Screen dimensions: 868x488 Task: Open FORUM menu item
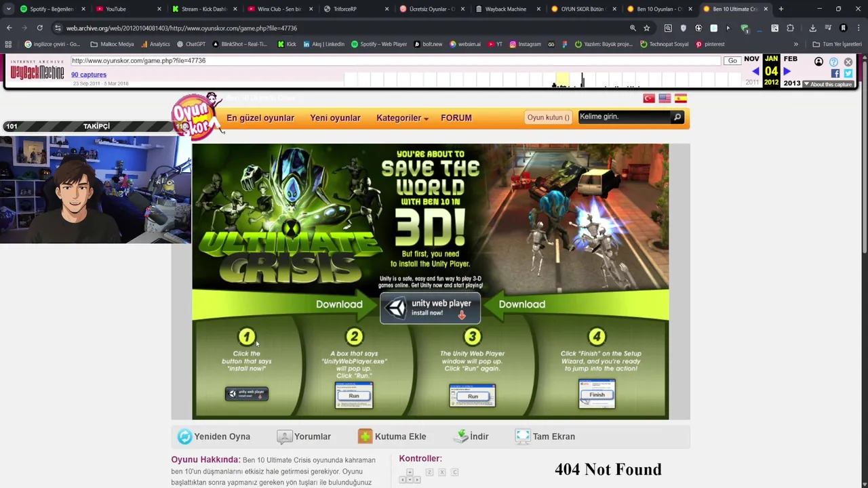(456, 118)
